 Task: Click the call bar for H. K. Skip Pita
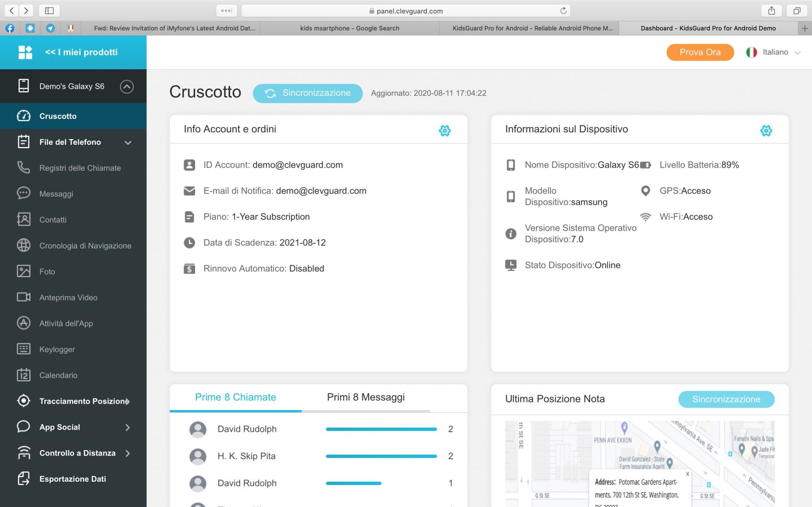(x=381, y=456)
